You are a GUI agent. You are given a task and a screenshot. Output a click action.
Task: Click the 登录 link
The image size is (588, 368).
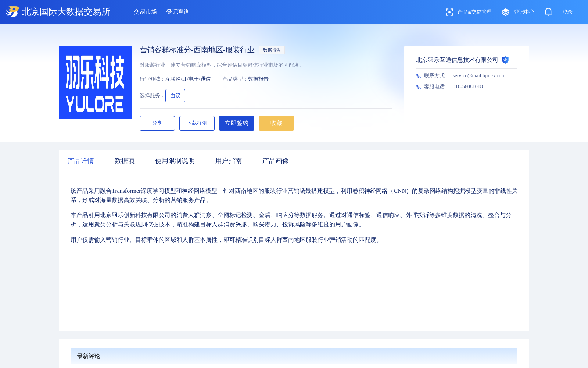pyautogui.click(x=567, y=12)
